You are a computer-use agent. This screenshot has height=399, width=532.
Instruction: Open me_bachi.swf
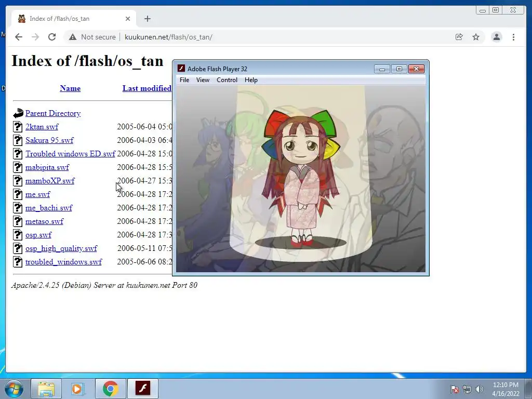(48, 208)
